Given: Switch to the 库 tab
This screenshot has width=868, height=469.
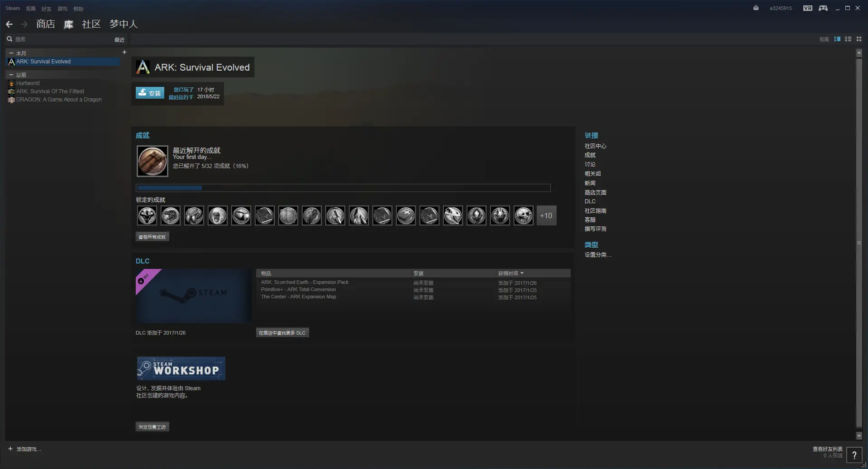Looking at the screenshot, I should click(x=69, y=24).
